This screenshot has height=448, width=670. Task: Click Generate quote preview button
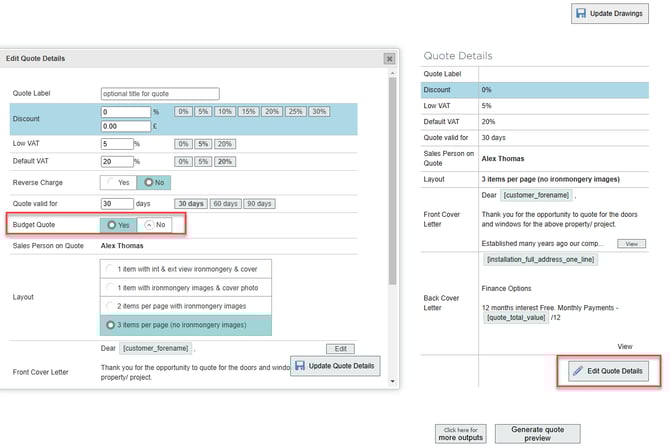(537, 433)
